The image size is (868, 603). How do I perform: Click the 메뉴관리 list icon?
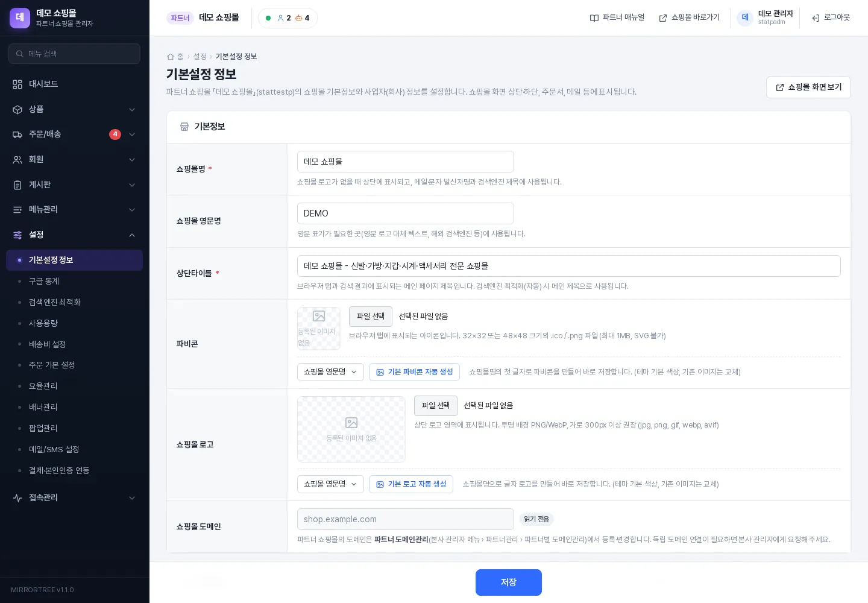tap(17, 210)
